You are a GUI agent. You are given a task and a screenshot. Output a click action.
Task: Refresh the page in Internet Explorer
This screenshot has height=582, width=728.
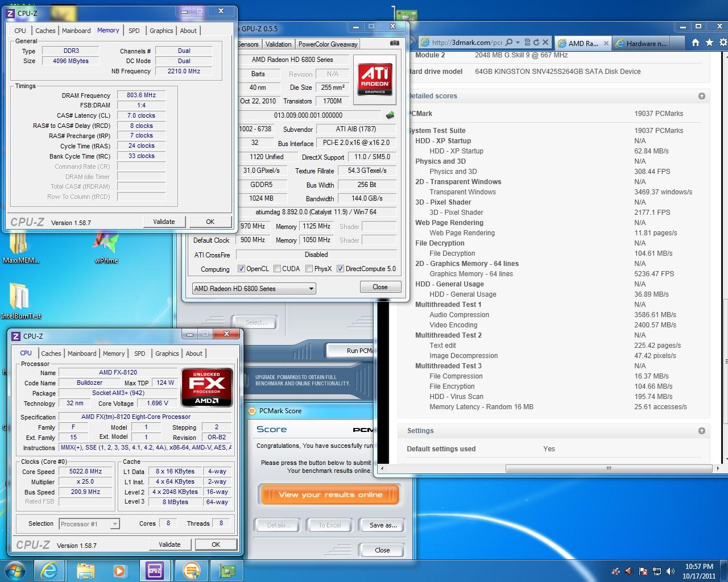coord(536,43)
